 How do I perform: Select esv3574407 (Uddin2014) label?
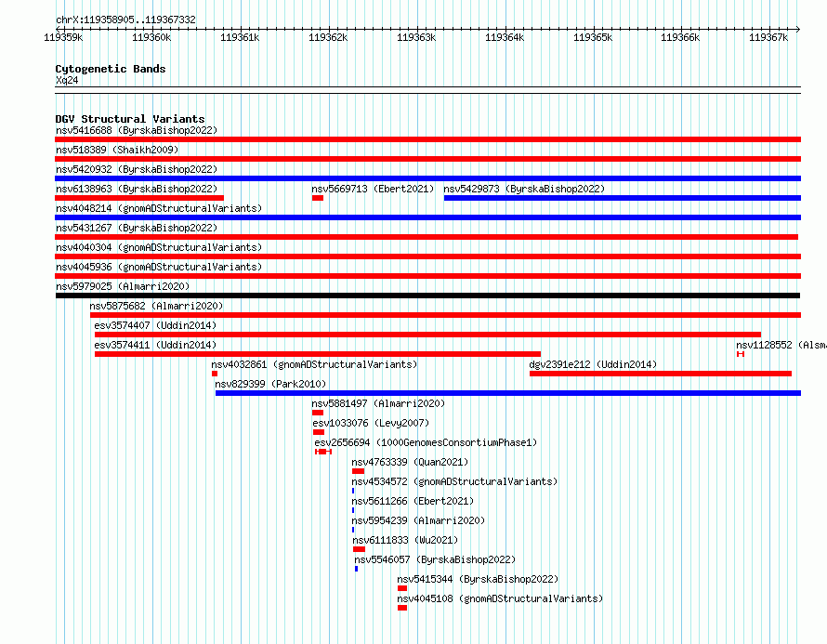click(x=155, y=325)
